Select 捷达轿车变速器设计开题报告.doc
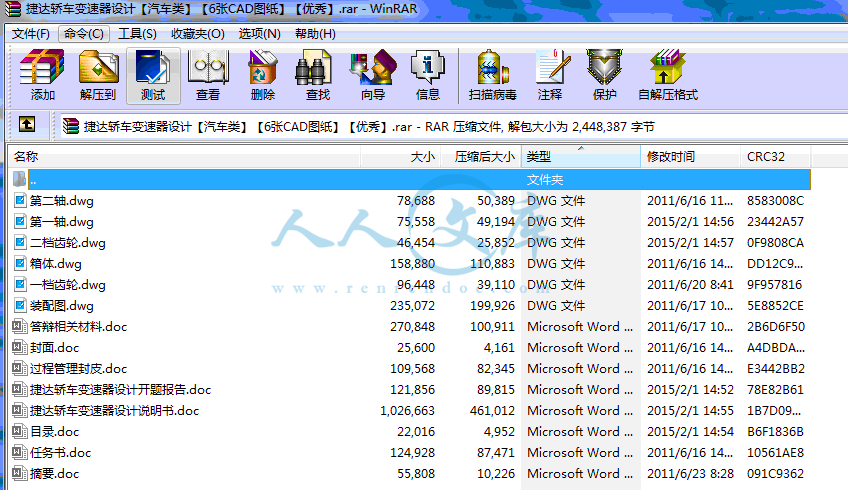This screenshot has width=848, height=490. pos(121,389)
